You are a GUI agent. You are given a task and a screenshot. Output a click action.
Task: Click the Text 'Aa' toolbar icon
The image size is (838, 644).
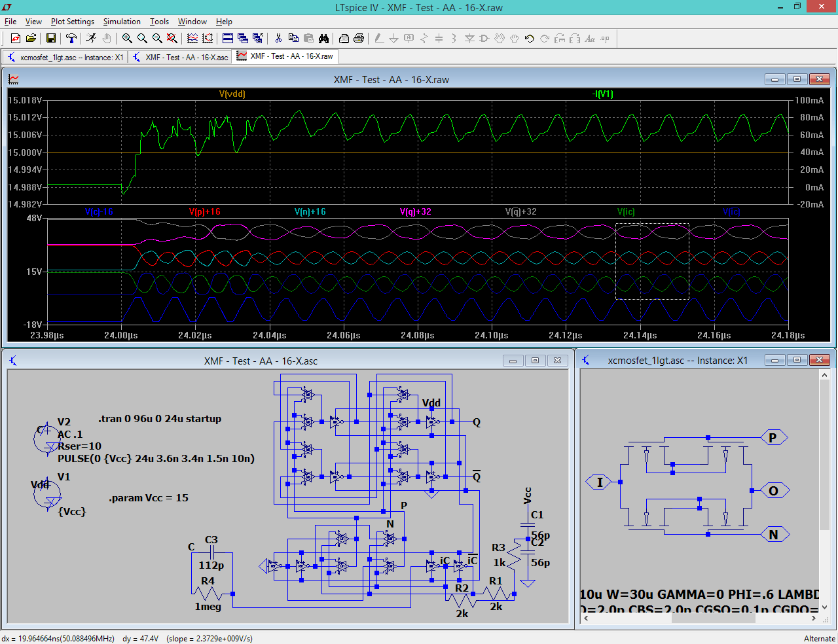click(590, 39)
